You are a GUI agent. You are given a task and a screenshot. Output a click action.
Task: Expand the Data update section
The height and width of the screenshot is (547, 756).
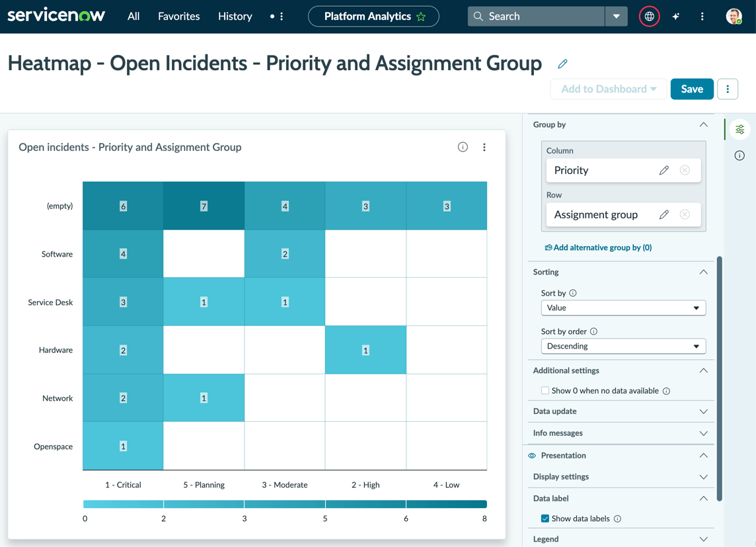(x=621, y=411)
